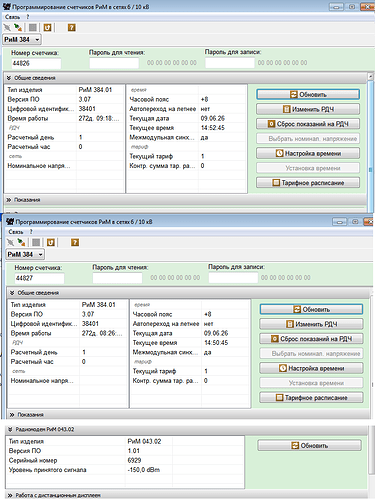Click the app icon in the 44826 window title bar
The height and width of the screenshot is (500, 375).
click(7, 6)
